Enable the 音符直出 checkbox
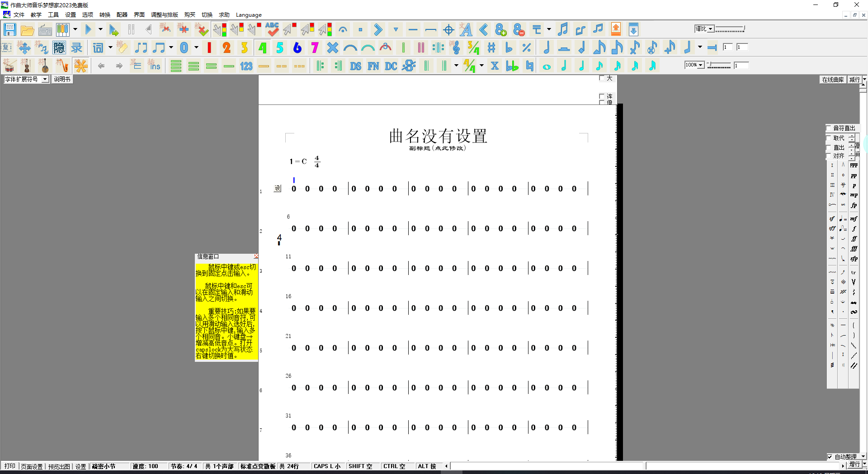 [x=829, y=128]
